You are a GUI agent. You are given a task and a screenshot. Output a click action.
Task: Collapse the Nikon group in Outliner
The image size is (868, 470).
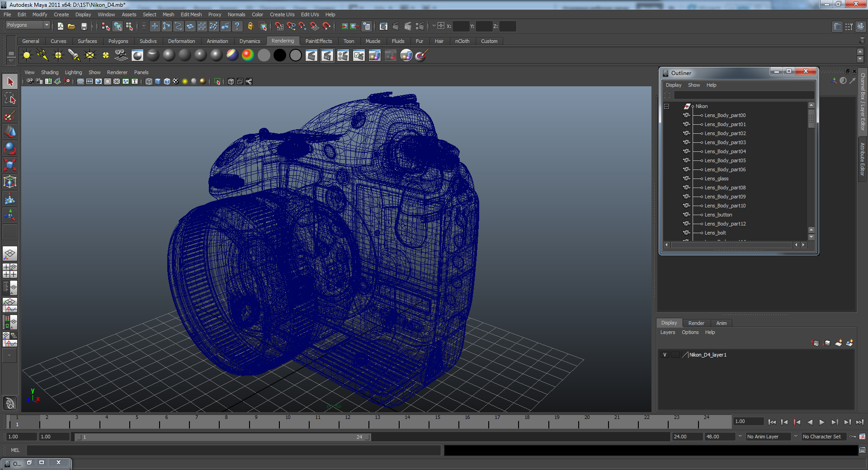[666, 106]
